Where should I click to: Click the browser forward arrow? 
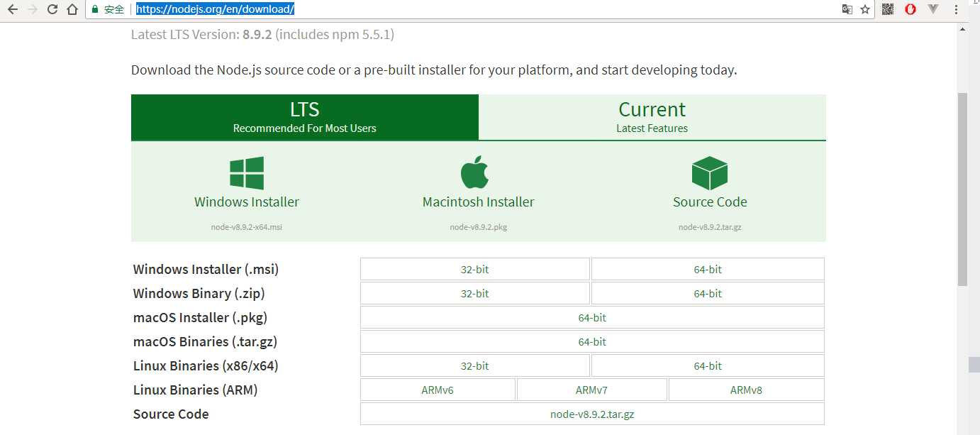point(32,9)
